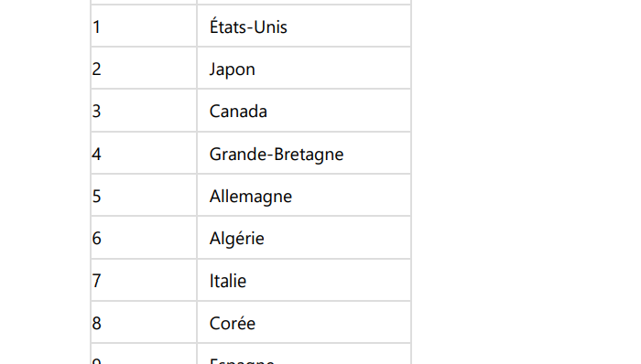641x364 pixels.
Task: Click the partially visible Espagne cell
Action: pyautogui.click(x=304, y=354)
